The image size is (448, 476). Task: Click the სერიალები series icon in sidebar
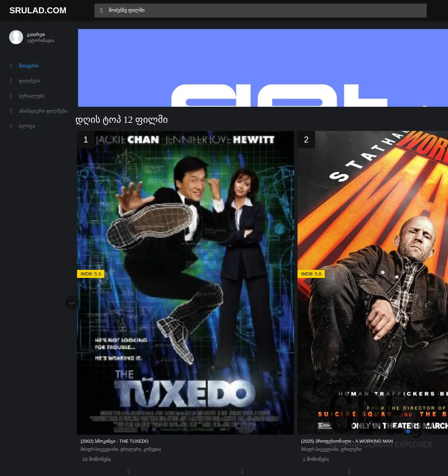11,96
